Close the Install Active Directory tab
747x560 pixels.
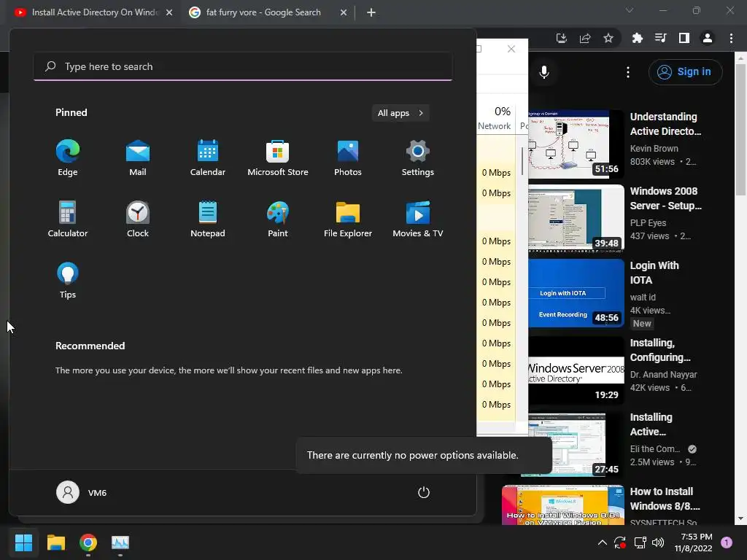click(169, 12)
